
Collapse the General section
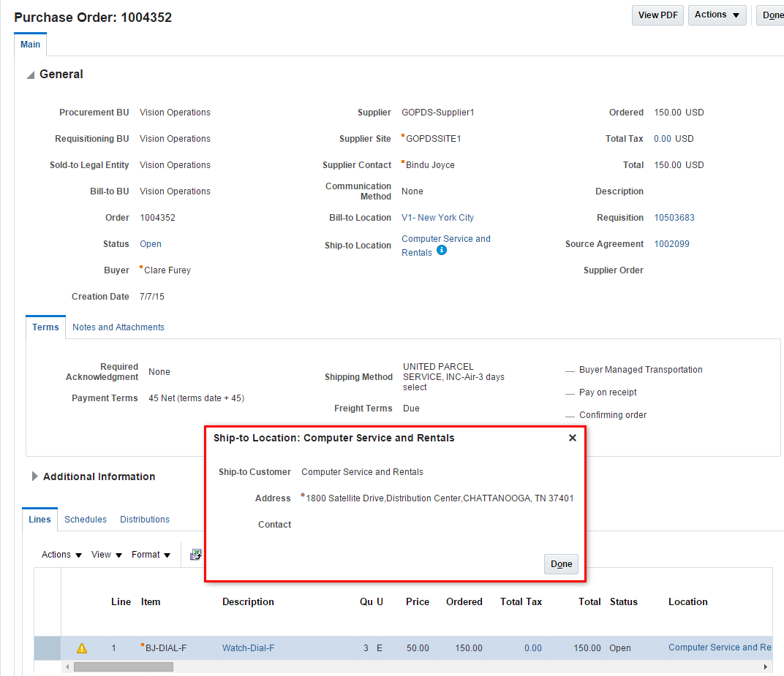point(29,74)
